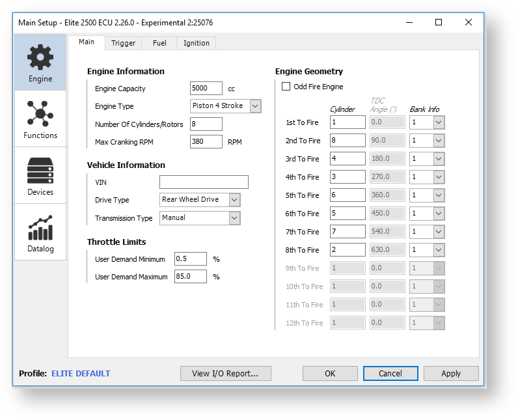The width and height of the screenshot is (518, 420).
Task: Switch to the Fuel tab
Action: pos(159,43)
